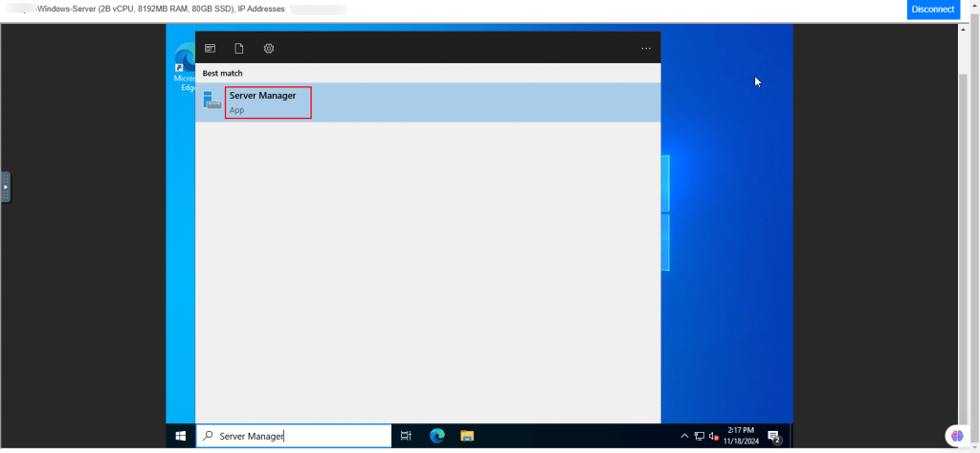Viewport: 980px width, 453px height.
Task: Select the Documents filter icon in search
Action: pyautogui.click(x=239, y=48)
